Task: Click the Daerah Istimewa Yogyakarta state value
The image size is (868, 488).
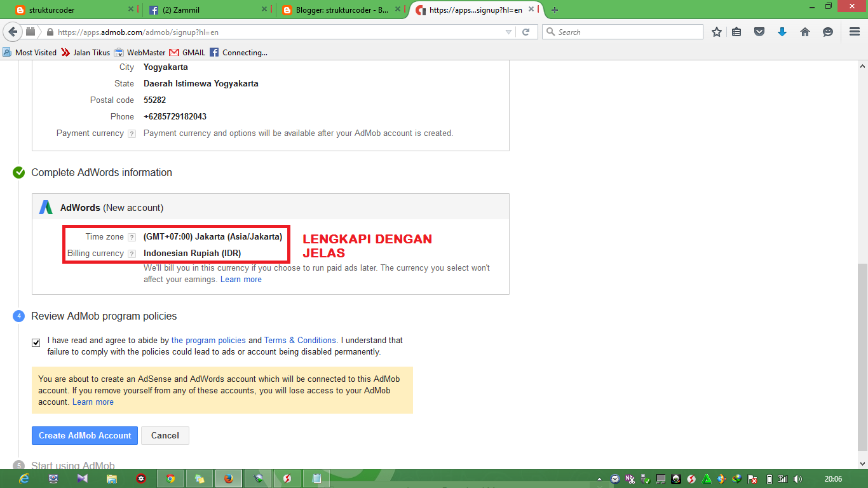Action: click(x=201, y=84)
